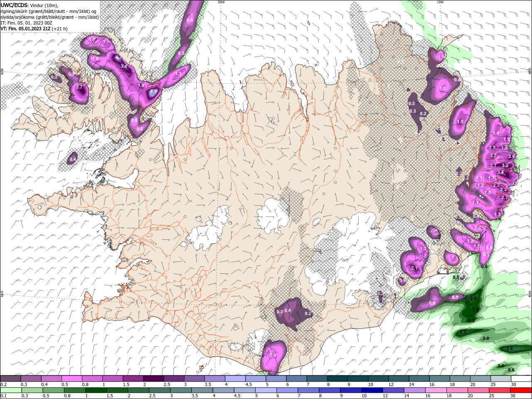The height and width of the screenshot is (399, 532).
Task: Pick the darkest purple swatch labeled 2 in upper legend
Action: 153,379
